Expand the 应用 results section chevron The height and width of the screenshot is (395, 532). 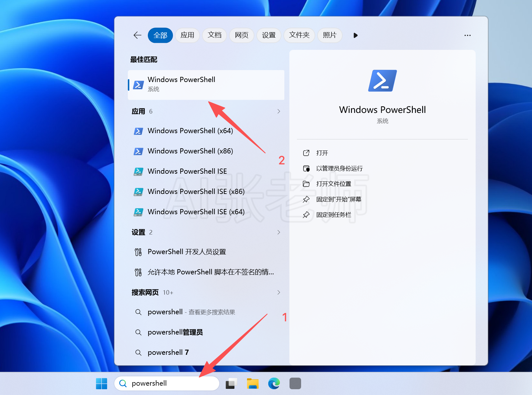pos(279,111)
